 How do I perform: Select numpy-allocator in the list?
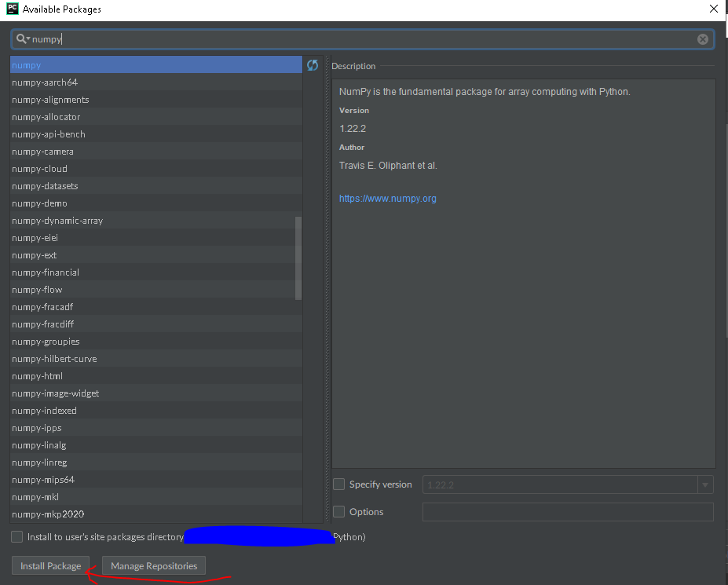point(156,117)
